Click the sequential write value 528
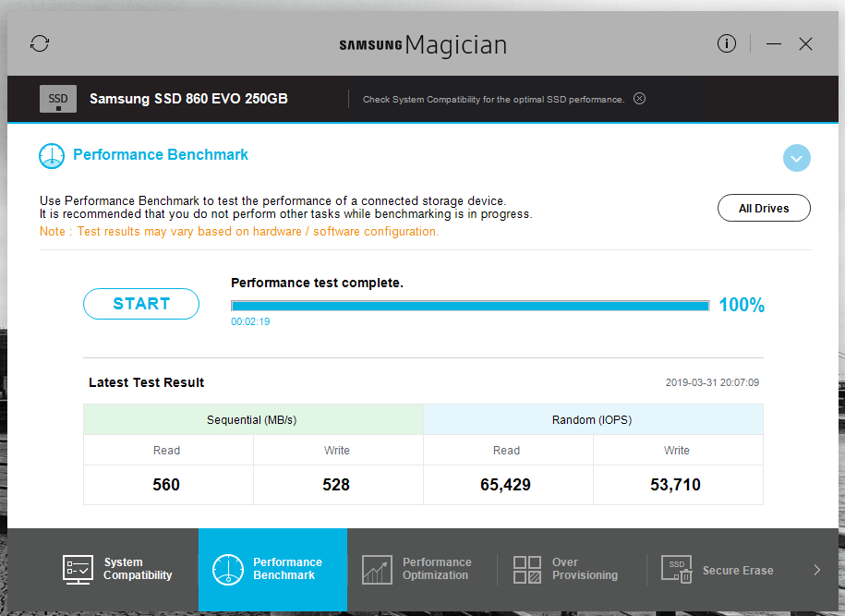The width and height of the screenshot is (845, 616). [x=336, y=485]
